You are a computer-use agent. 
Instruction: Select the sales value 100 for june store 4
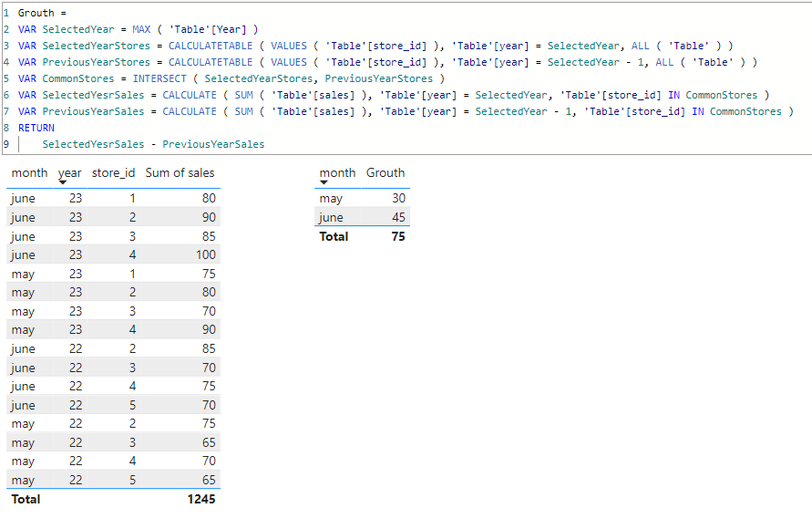tap(206, 254)
